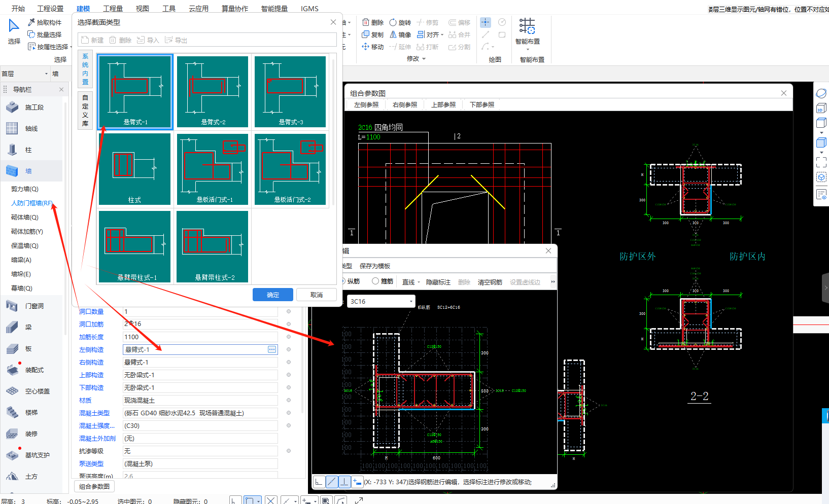Click 清空钢筋 in rebar editor
Viewport: 829px width, 504px height.
[x=490, y=282]
